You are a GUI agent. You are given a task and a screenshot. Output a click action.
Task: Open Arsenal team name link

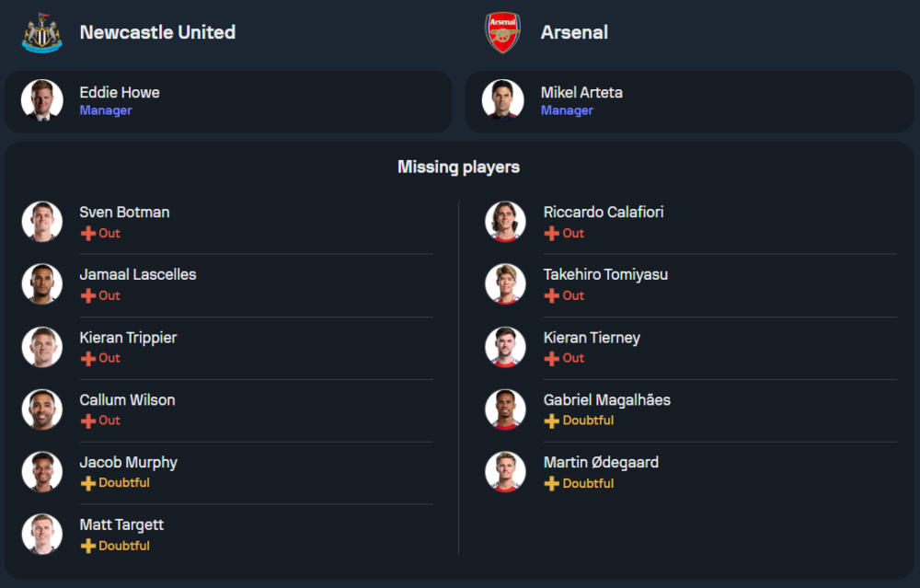click(574, 32)
